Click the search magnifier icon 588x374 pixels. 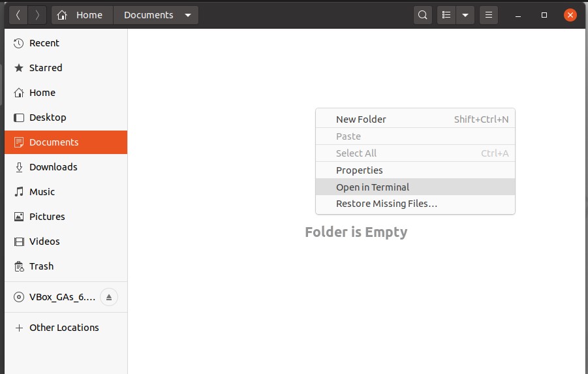(423, 15)
